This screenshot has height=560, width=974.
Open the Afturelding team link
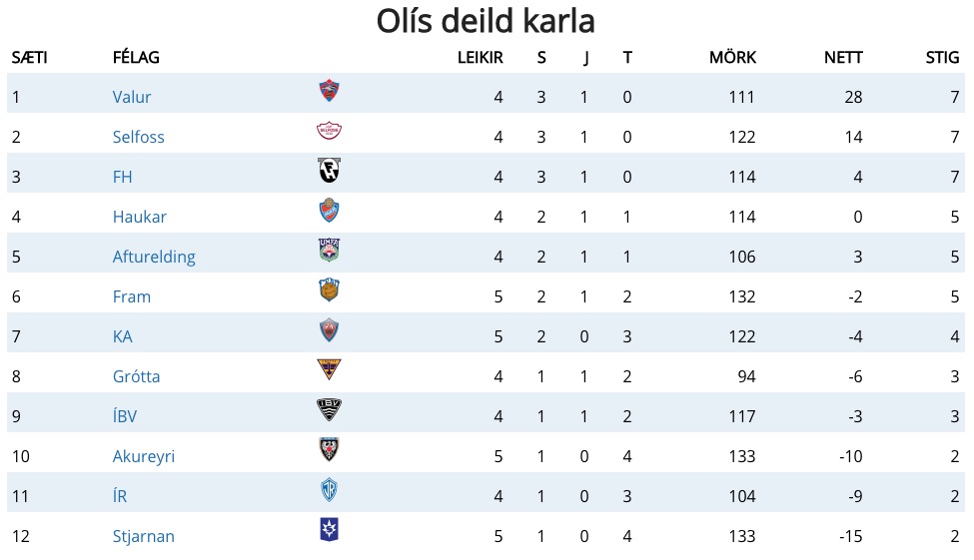154,257
